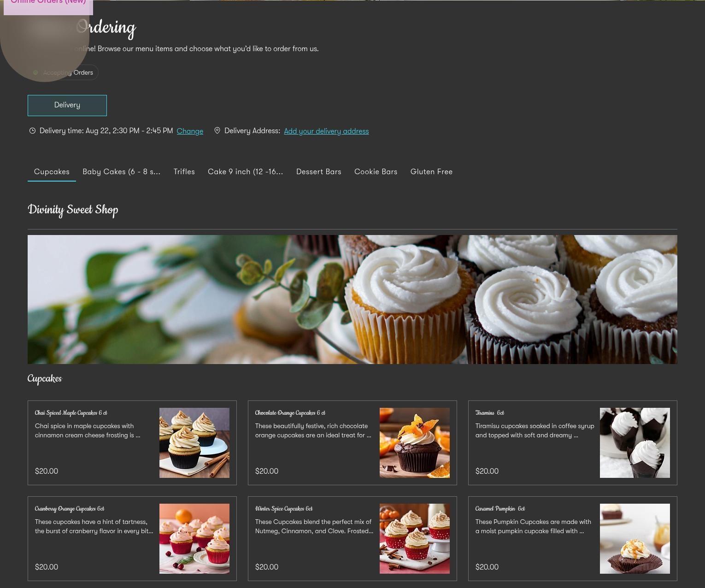Select the Cake 9 inch category tab
This screenshot has width=705, height=588.
click(x=245, y=172)
